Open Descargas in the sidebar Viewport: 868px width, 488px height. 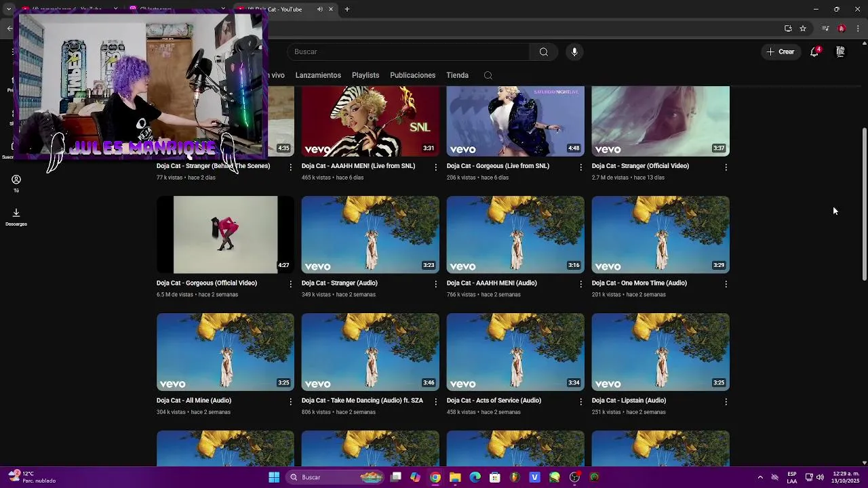(x=16, y=217)
